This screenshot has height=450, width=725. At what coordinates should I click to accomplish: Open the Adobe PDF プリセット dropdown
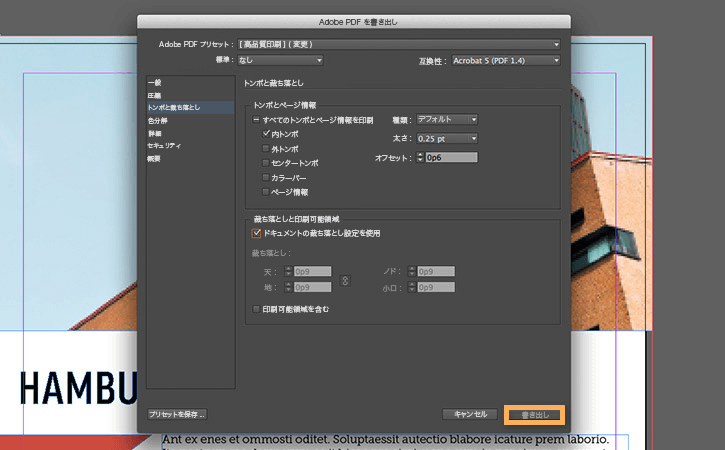pyautogui.click(x=399, y=44)
